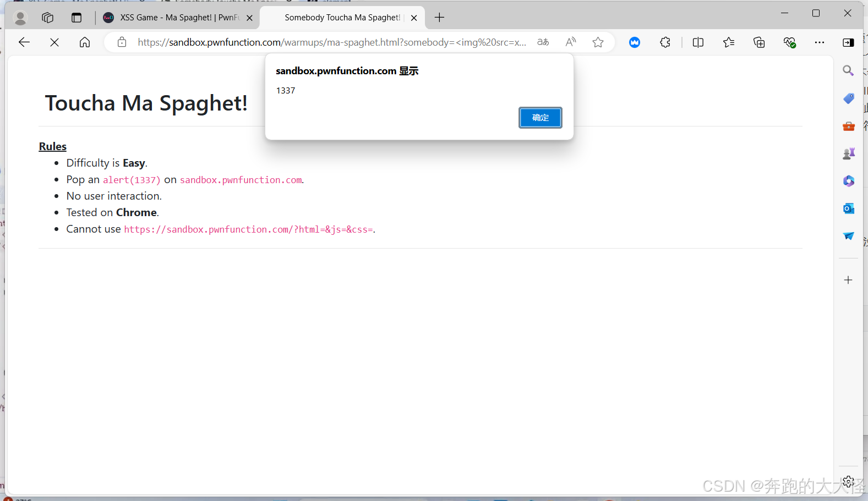Open a new tab
Viewport: 868px width, 501px height.
coord(439,18)
